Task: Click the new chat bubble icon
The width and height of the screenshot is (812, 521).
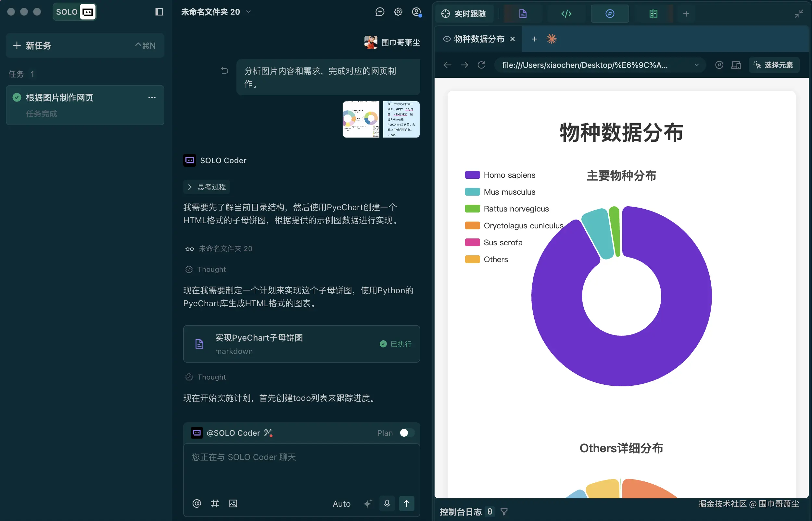Action: click(x=380, y=12)
